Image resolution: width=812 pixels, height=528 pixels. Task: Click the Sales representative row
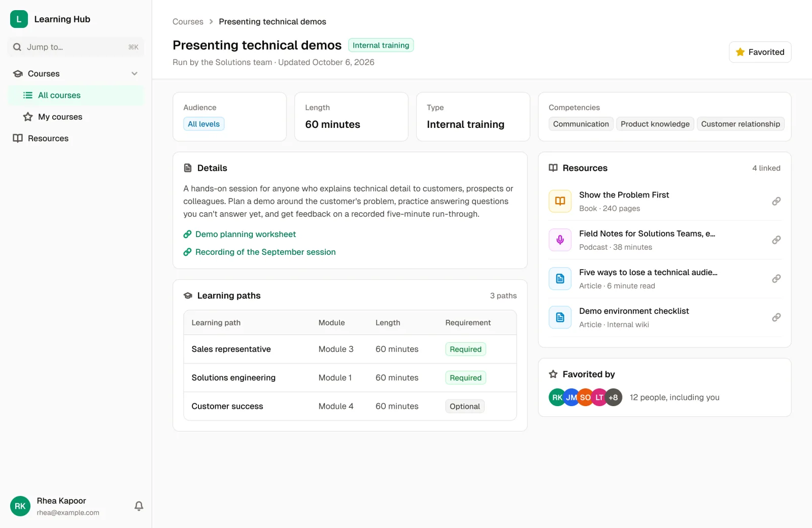[x=350, y=349]
